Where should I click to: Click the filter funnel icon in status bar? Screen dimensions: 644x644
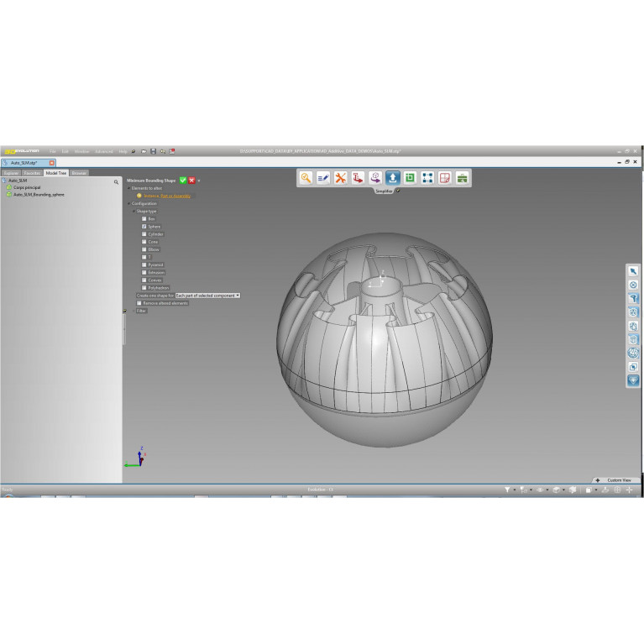tap(507, 490)
